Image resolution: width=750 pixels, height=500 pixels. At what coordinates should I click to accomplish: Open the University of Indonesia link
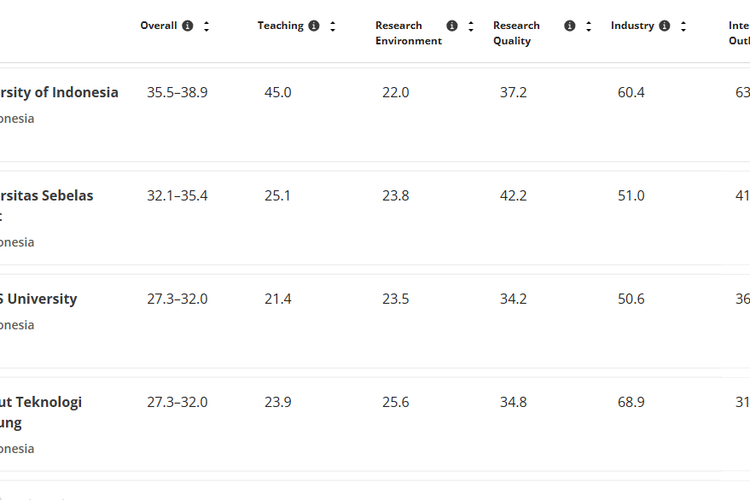[x=59, y=92]
